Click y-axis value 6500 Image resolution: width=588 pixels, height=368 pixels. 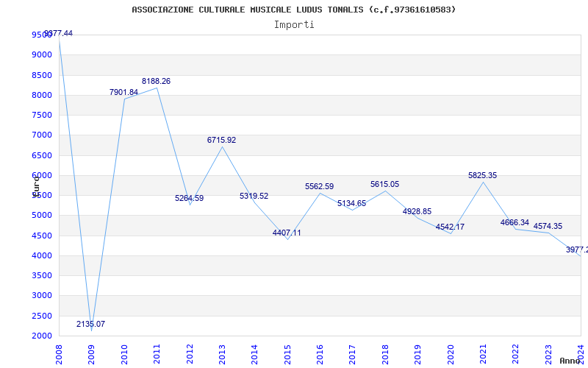click(x=42, y=155)
